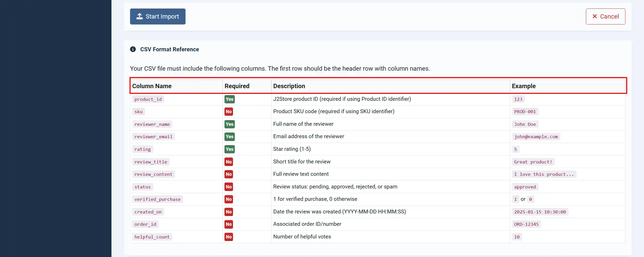
Task: Select Email address of the reviewer text
Action: point(309,136)
